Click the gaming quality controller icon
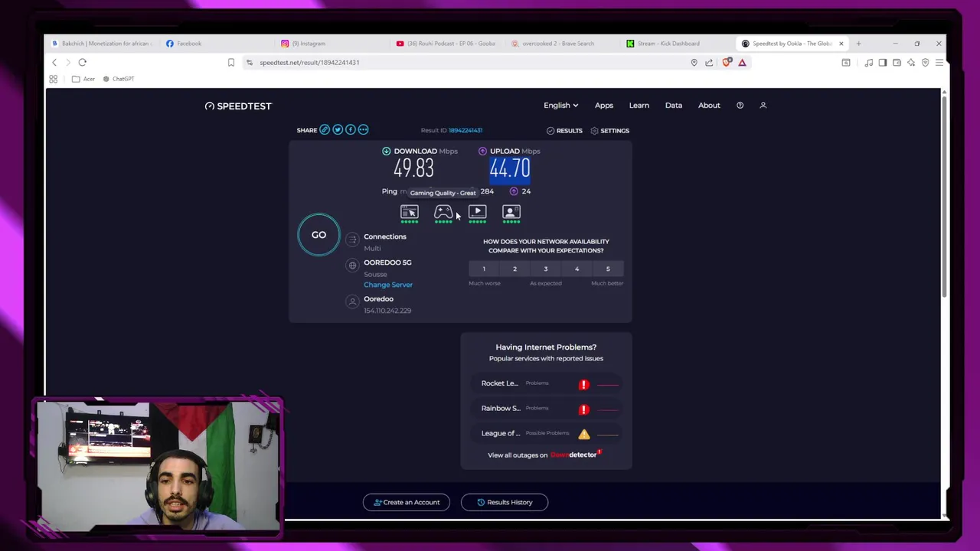This screenshot has height=551, width=980. click(x=443, y=212)
